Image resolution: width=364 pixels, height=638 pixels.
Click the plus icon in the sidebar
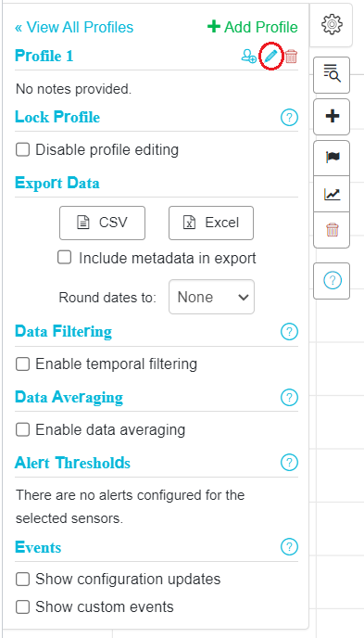pyautogui.click(x=332, y=116)
